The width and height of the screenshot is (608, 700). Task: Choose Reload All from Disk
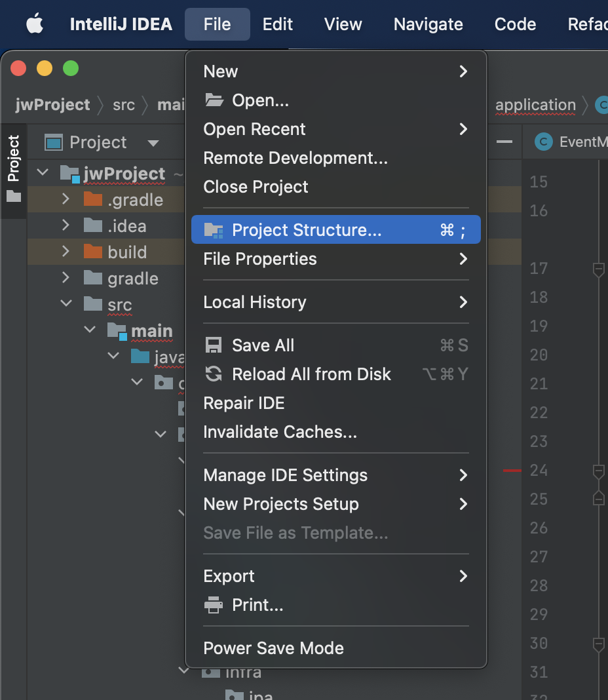[x=335, y=374]
